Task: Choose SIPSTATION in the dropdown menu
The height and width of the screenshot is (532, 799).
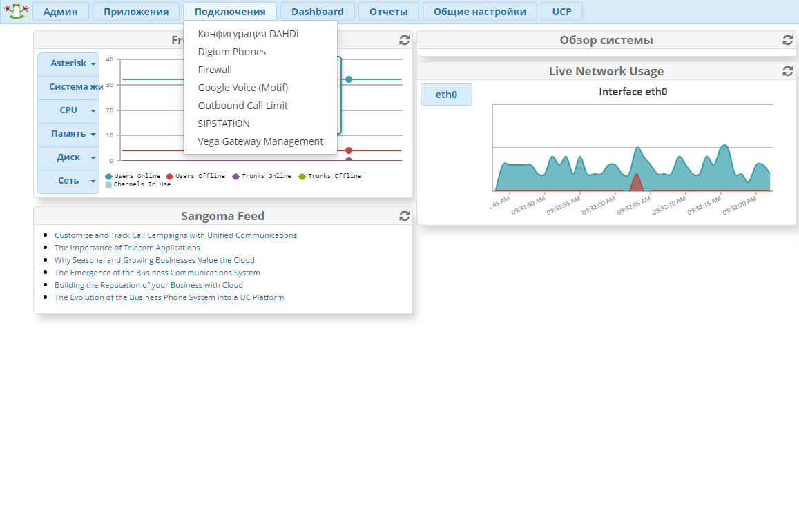Action: 224,124
